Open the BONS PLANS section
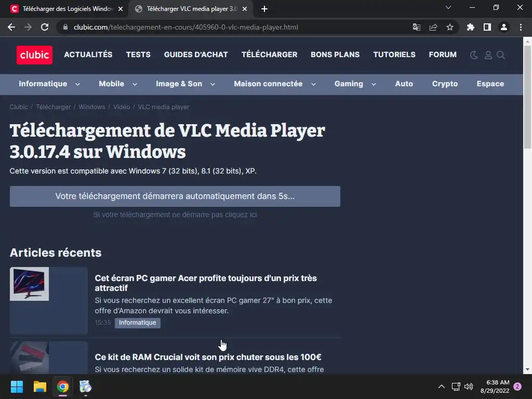The width and height of the screenshot is (532, 399). (x=335, y=55)
